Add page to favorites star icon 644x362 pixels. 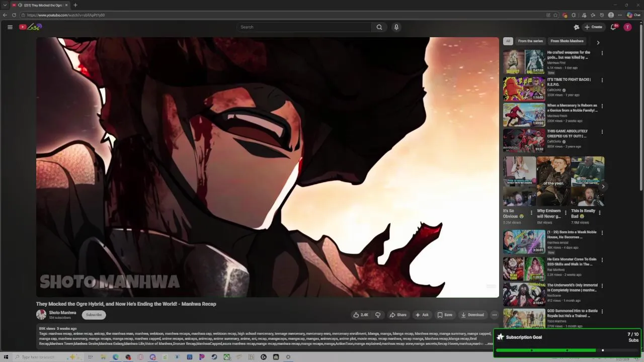point(555,15)
